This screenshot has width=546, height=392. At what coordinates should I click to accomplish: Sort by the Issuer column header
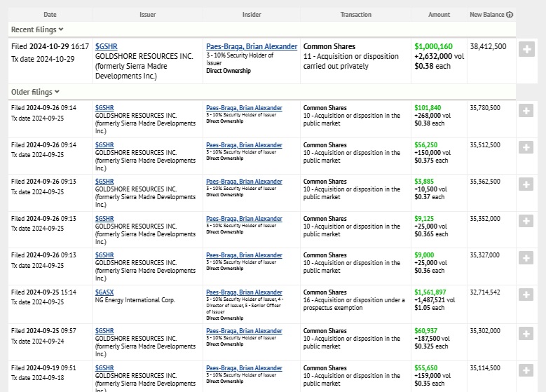(148, 14)
